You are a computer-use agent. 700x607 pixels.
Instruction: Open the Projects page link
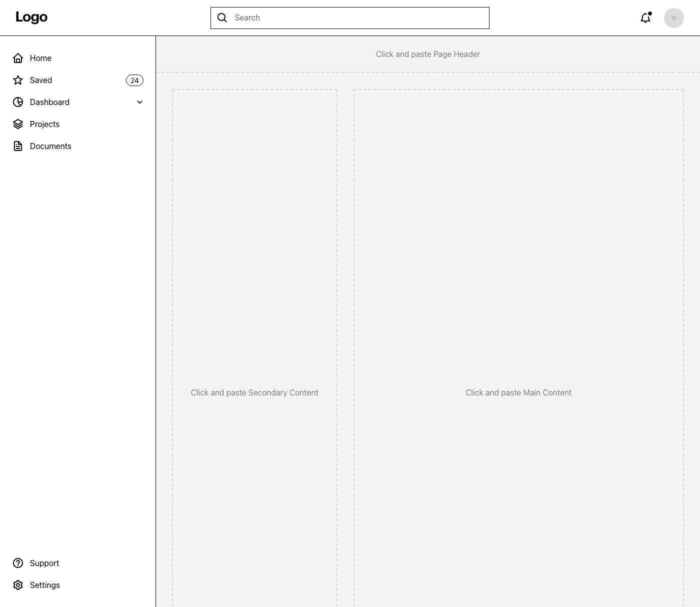click(44, 124)
